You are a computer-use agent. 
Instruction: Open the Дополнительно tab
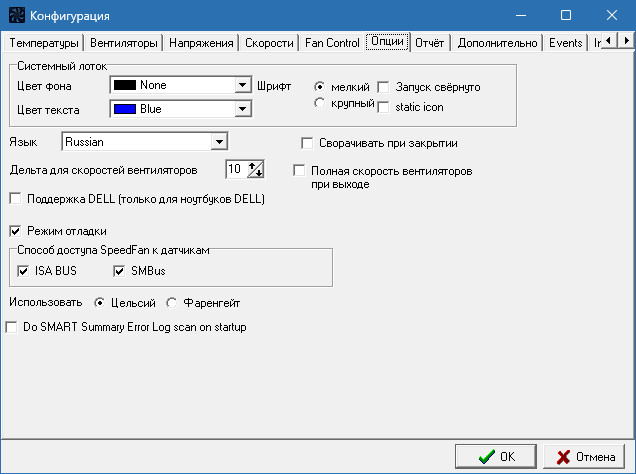click(497, 43)
